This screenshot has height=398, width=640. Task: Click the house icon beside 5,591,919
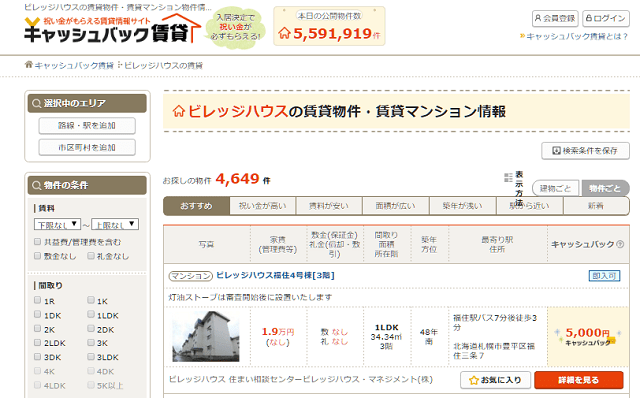(284, 33)
